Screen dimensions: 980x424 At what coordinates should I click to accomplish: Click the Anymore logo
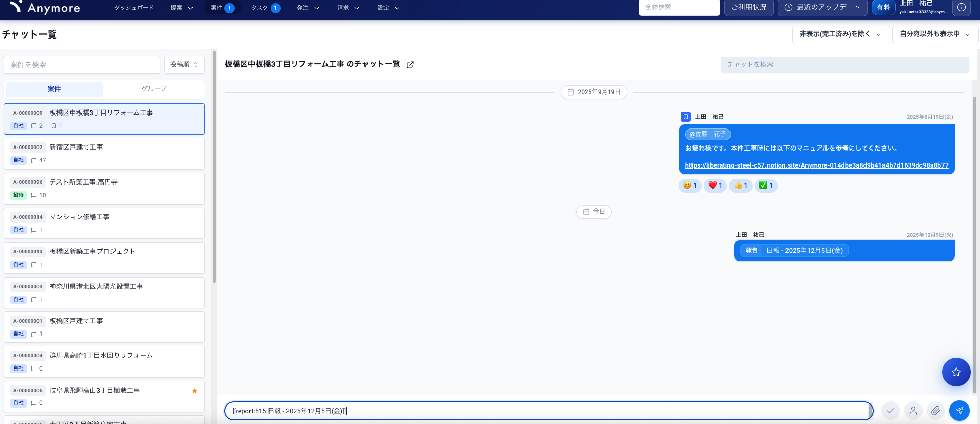(x=45, y=7)
